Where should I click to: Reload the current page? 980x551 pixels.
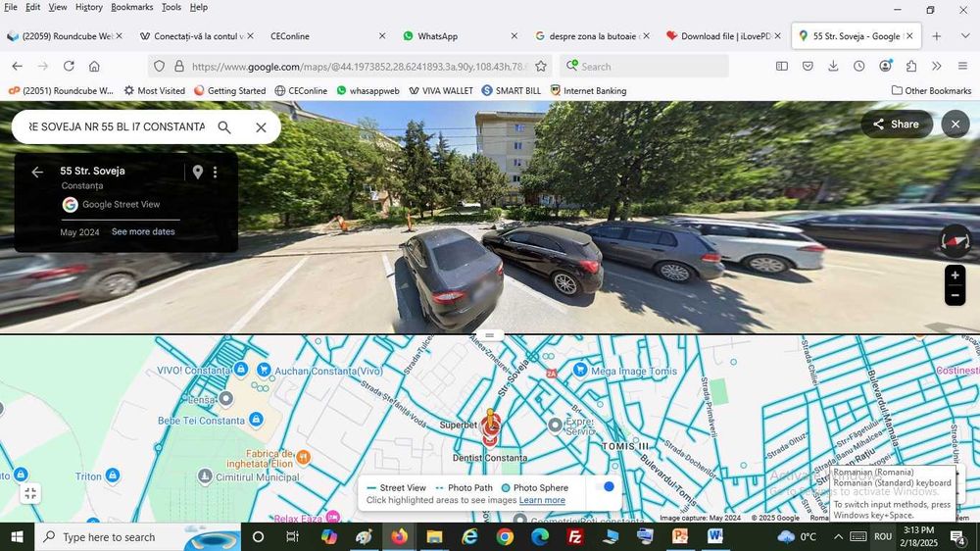tap(69, 67)
